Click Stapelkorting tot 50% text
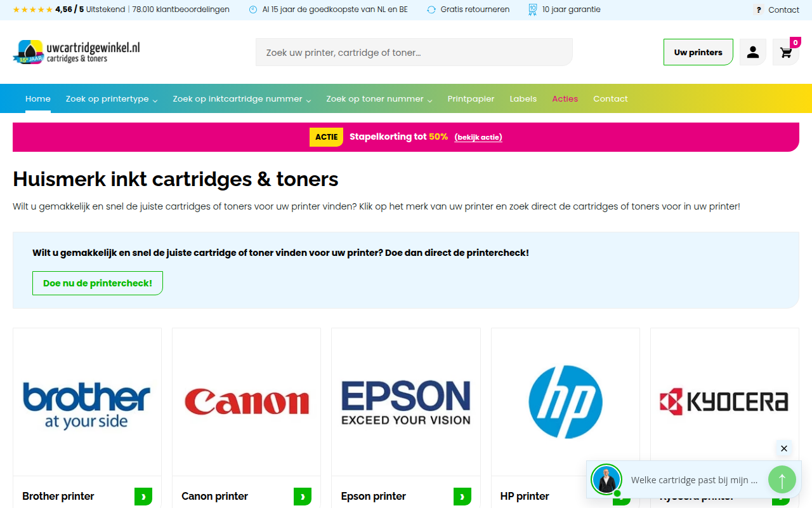 click(398, 137)
